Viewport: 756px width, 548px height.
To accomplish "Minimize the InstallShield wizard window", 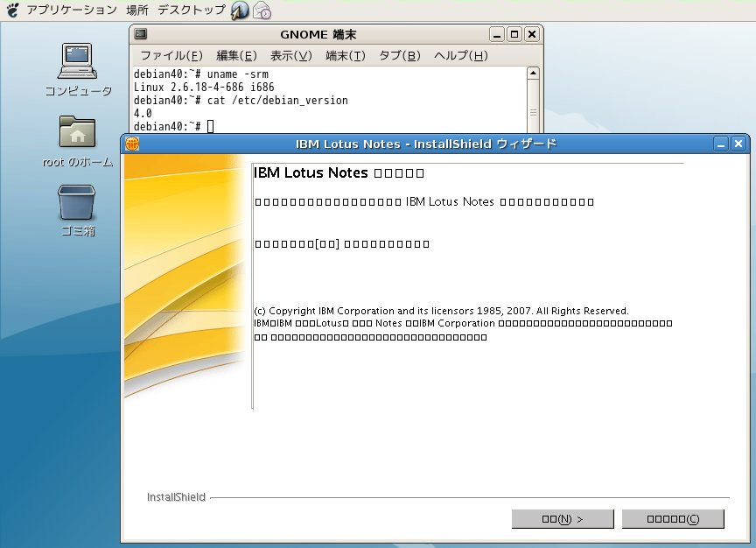I will pos(721,144).
